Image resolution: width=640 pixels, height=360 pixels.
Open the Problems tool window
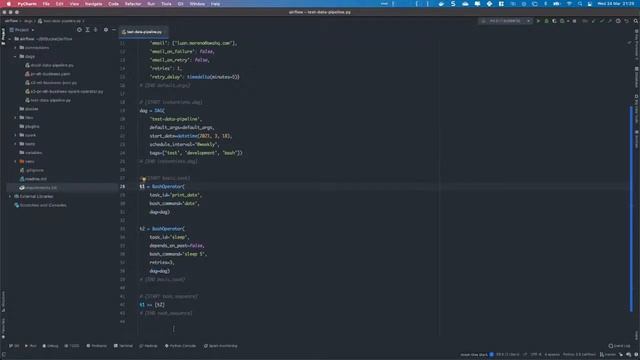tap(96, 346)
